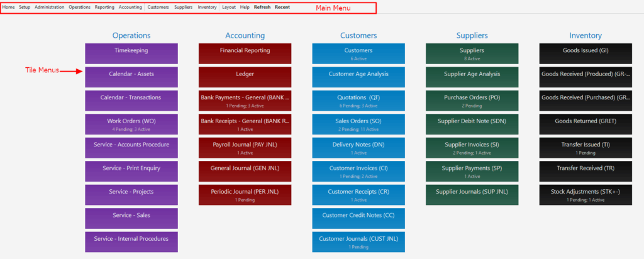Click Reporting in the main menu
The image size is (644, 259).
104,7
